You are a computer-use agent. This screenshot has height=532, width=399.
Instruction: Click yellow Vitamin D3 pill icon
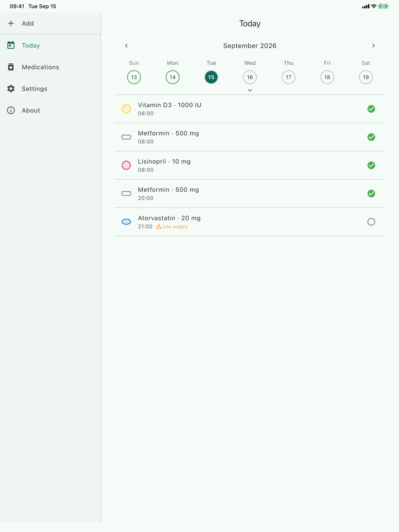(x=126, y=109)
